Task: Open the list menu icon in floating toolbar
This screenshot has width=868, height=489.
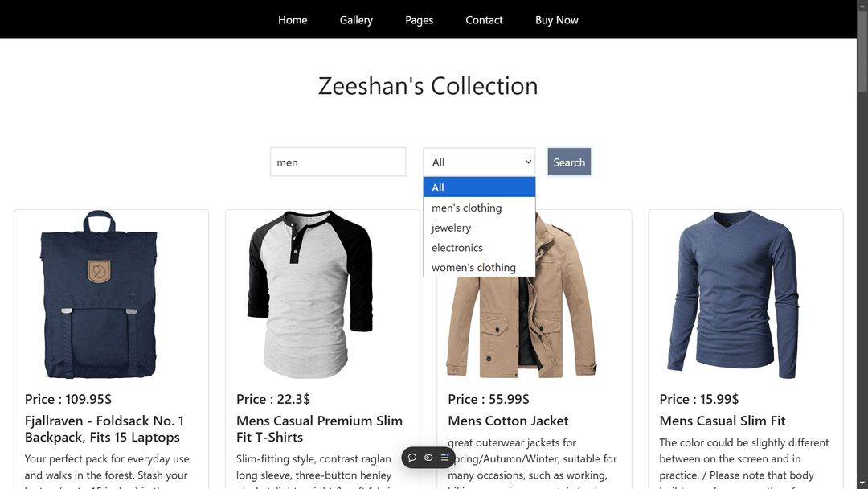Action: pyautogui.click(x=445, y=458)
